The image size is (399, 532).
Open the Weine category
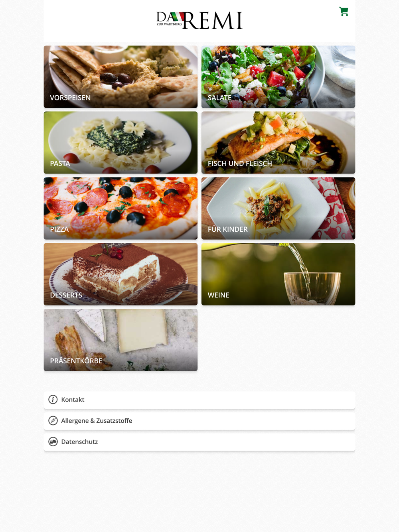[278, 274]
